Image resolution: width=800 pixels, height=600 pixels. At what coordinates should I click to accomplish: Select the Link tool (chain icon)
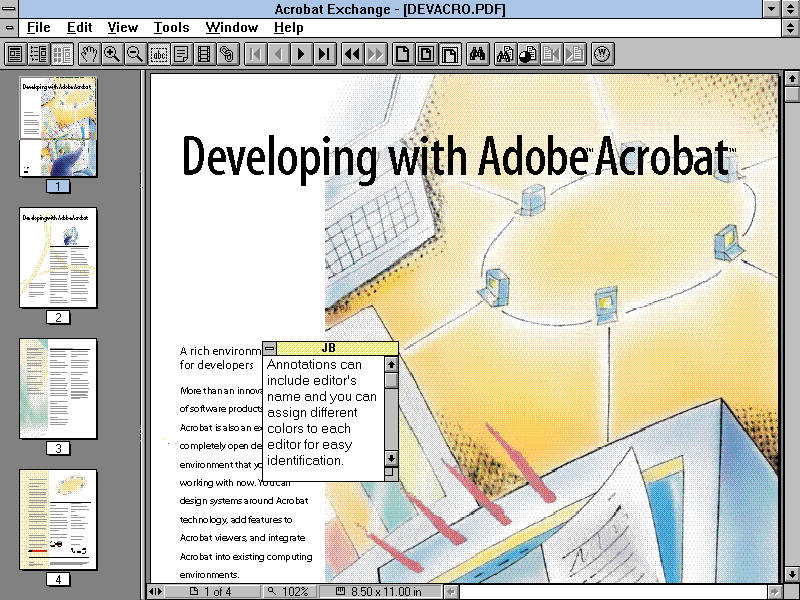(x=227, y=54)
